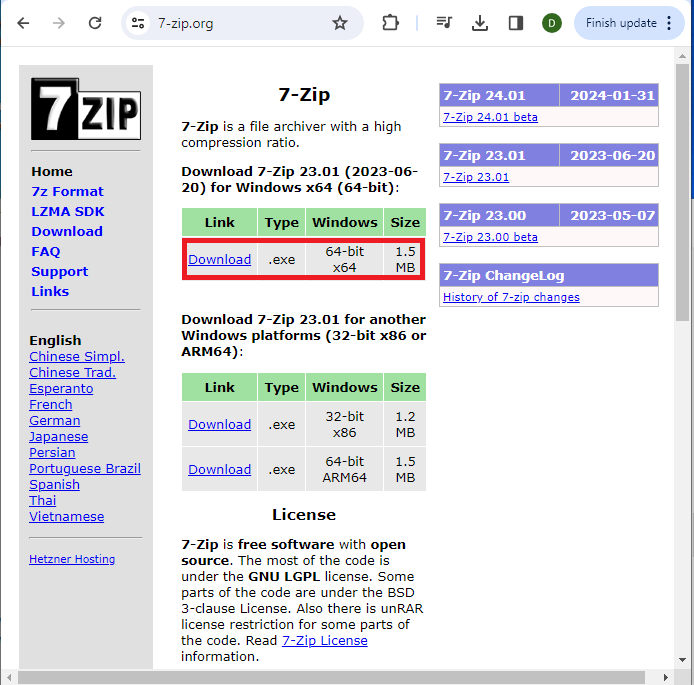Image resolution: width=694 pixels, height=685 pixels.
Task: Open the LZMA SDK page
Action: point(68,212)
